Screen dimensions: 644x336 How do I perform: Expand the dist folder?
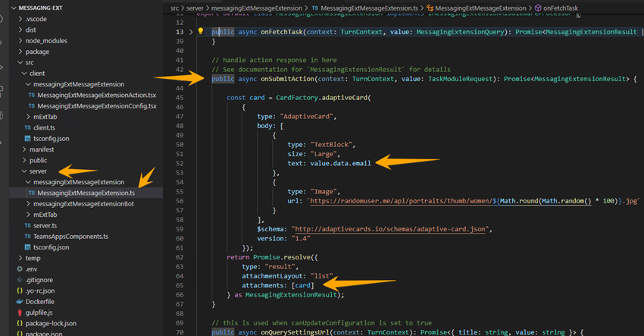20,30
